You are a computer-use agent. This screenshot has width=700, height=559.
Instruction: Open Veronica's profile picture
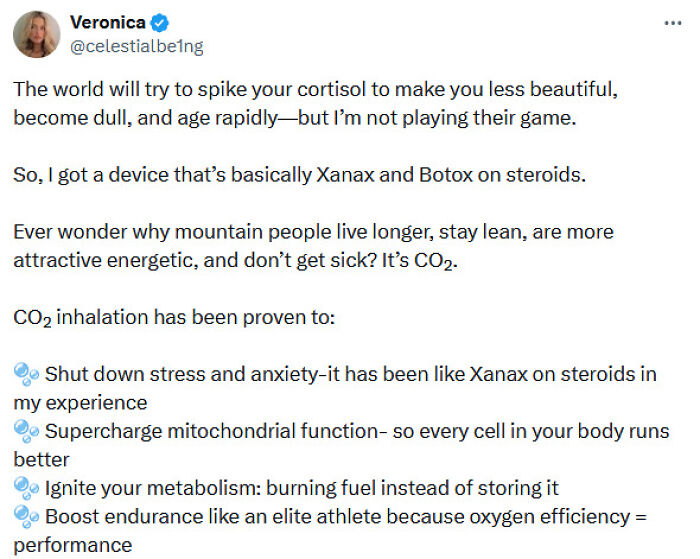tap(36, 34)
